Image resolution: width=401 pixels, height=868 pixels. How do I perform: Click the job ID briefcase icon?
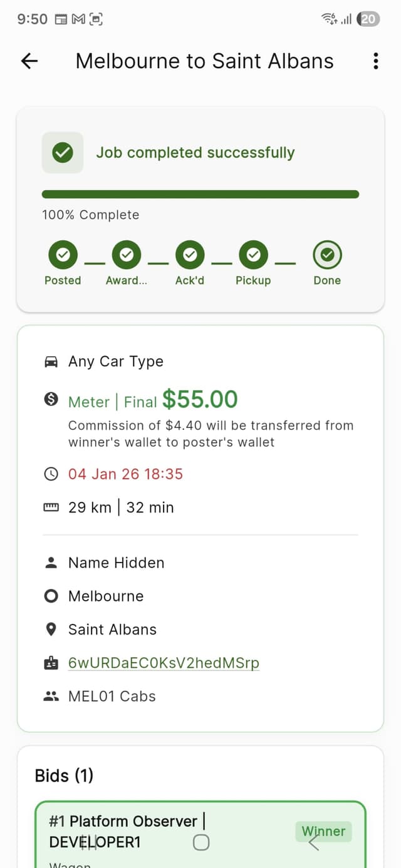point(52,662)
